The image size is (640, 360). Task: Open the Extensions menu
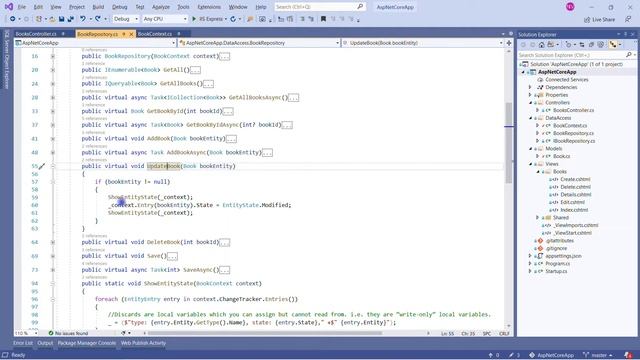tap(209, 7)
